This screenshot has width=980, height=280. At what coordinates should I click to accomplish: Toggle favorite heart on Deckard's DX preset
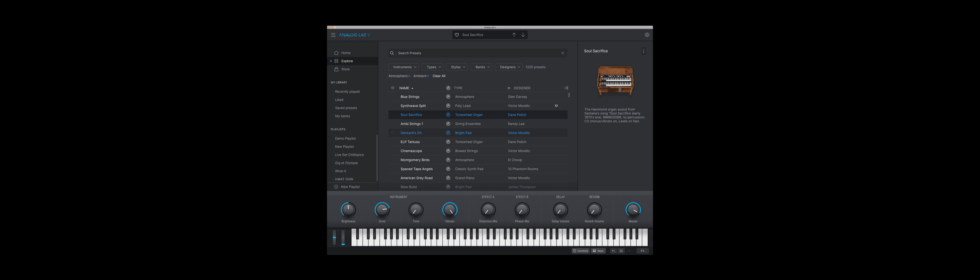click(392, 132)
